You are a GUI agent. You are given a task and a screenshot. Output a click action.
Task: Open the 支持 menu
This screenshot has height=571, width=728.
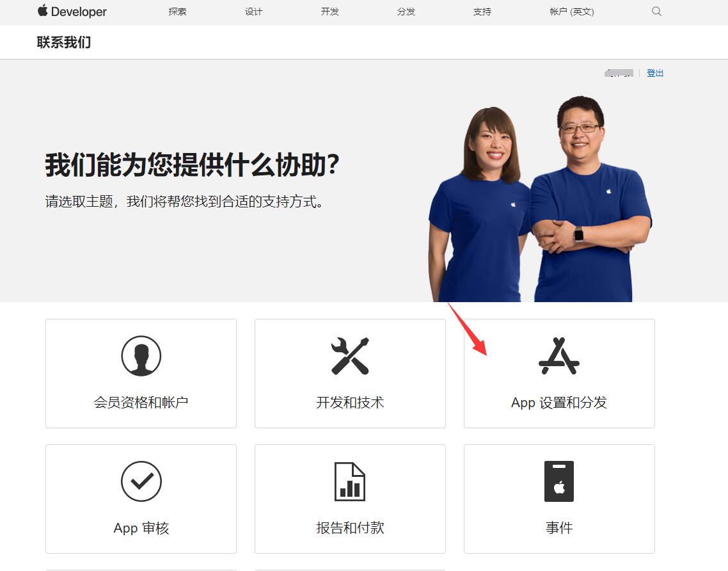[x=482, y=12]
